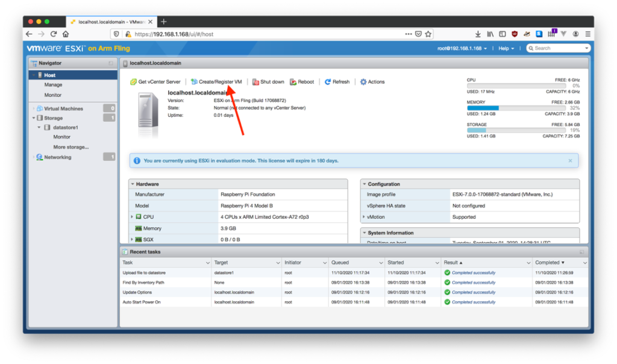Screen dimensions: 617x364
Task: Open the Actions gear menu
Action: click(x=372, y=82)
